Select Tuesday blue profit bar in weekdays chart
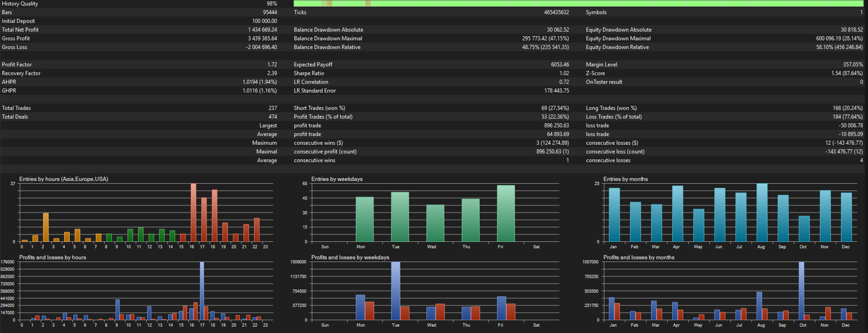 pos(395,290)
